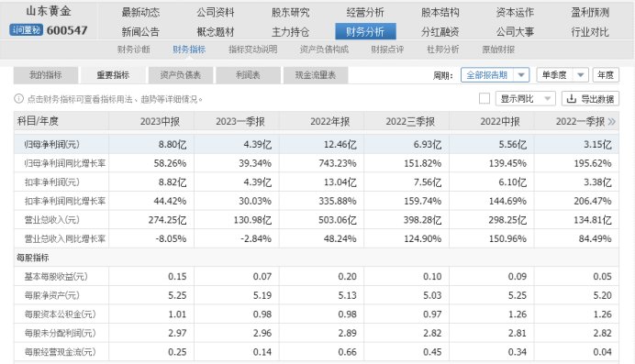Click the 山东黄金 company name
Image resolution: width=635 pixels, height=364 pixels.
pos(49,11)
